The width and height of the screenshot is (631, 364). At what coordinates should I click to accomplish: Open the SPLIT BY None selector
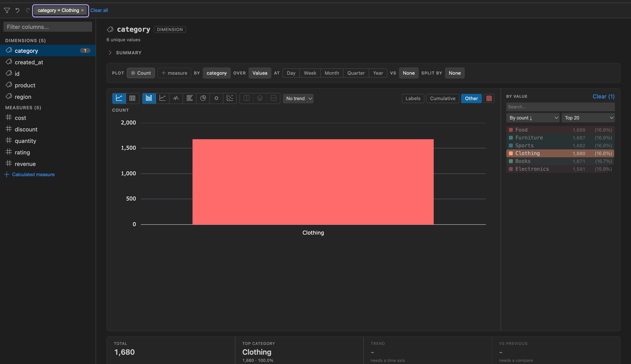pos(455,73)
